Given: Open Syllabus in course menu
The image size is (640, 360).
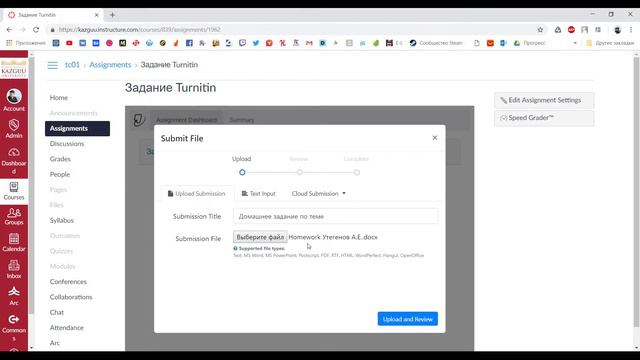Looking at the screenshot, I should click(62, 220).
